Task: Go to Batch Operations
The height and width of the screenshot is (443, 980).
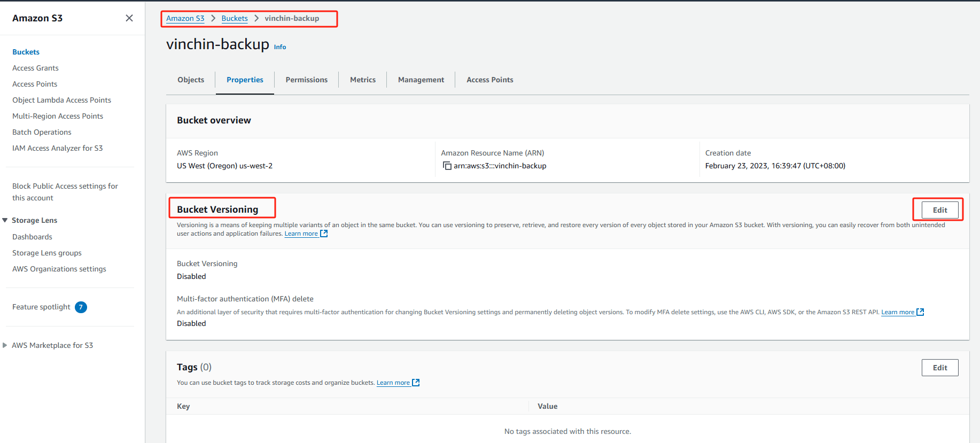Action: 42,132
